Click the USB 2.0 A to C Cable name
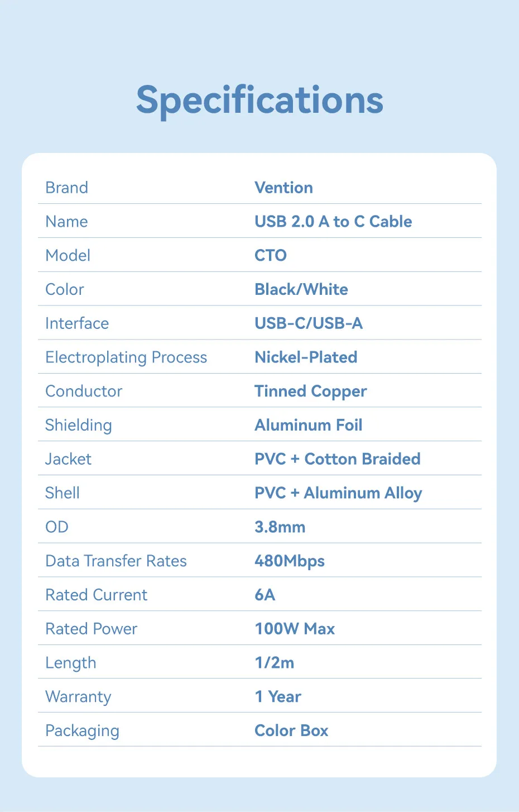519x812 pixels. 333,222
